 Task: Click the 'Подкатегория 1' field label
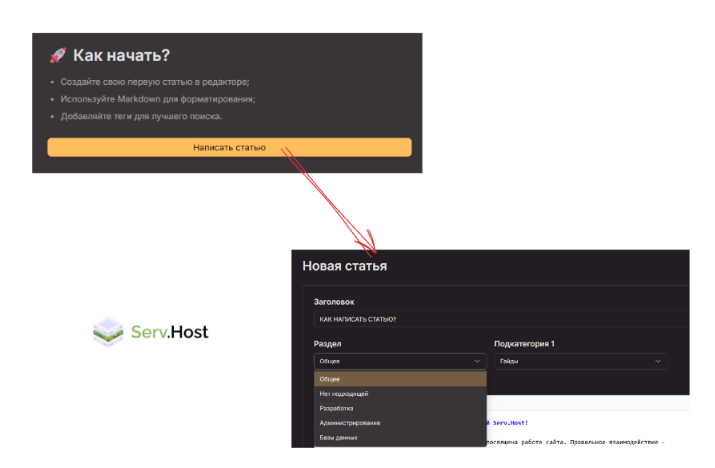(524, 344)
